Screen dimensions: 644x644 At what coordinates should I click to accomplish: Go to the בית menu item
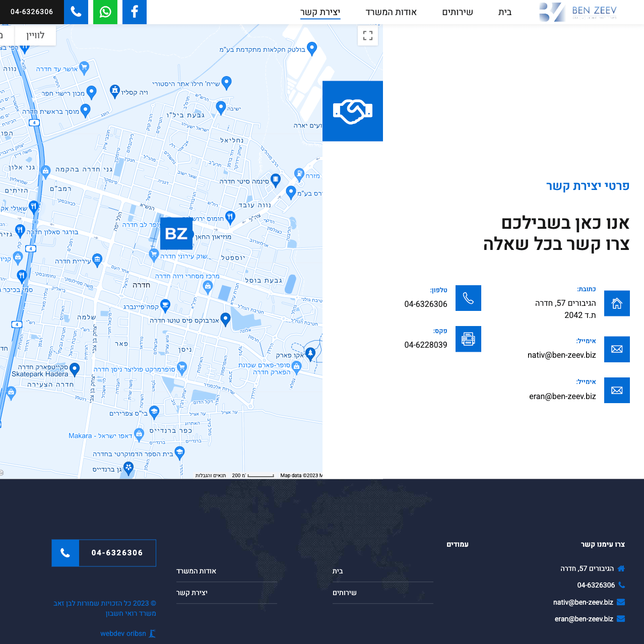tap(505, 12)
